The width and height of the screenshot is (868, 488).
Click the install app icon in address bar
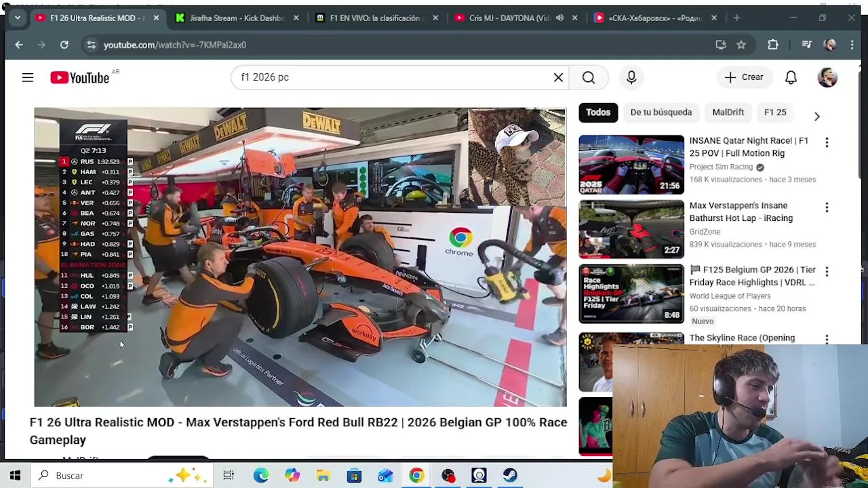[721, 45]
